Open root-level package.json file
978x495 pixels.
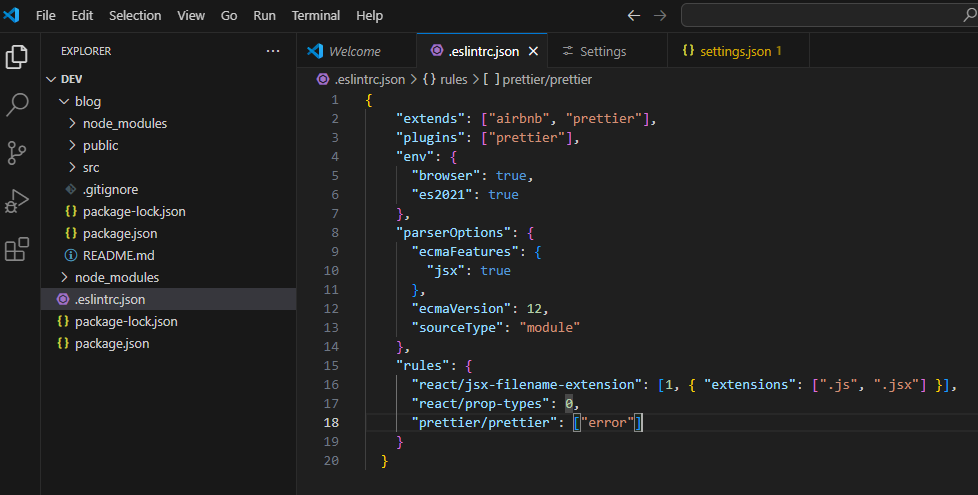[168, 344]
